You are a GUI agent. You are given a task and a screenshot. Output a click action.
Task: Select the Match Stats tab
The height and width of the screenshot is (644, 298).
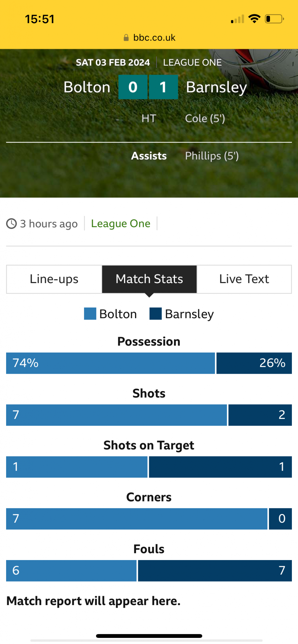pos(149,279)
